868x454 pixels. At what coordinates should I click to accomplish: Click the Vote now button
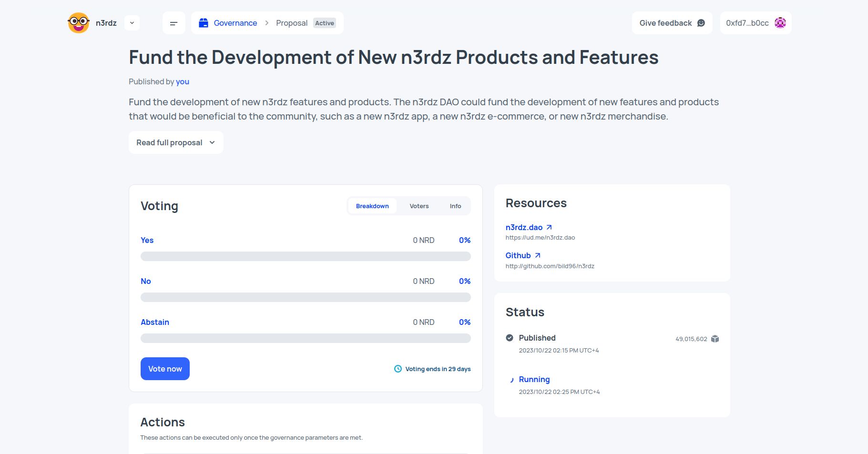[165, 369]
